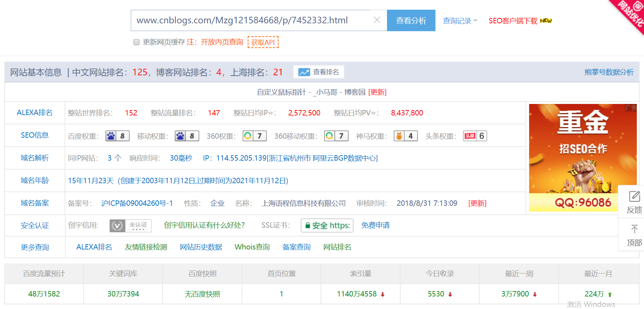The height and width of the screenshot is (309, 644).
Task: Click the red down arrow beside 3万7900
Action: 535,294
